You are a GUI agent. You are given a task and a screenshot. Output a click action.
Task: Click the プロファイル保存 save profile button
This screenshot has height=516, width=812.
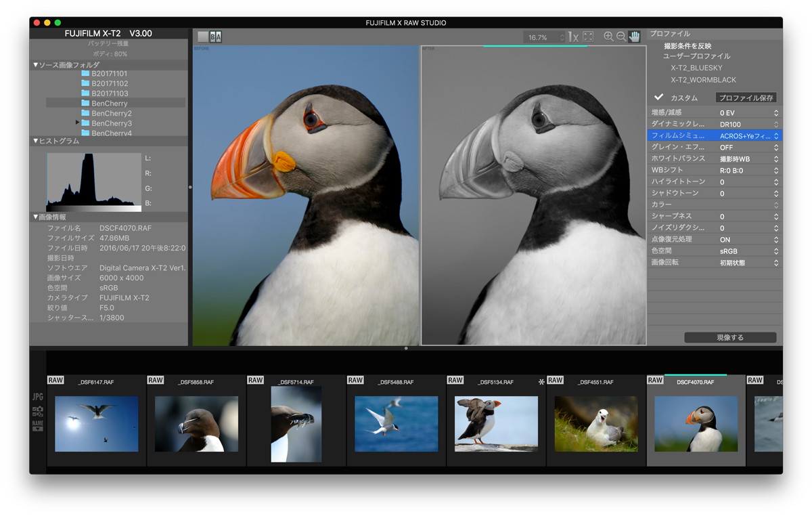746,98
